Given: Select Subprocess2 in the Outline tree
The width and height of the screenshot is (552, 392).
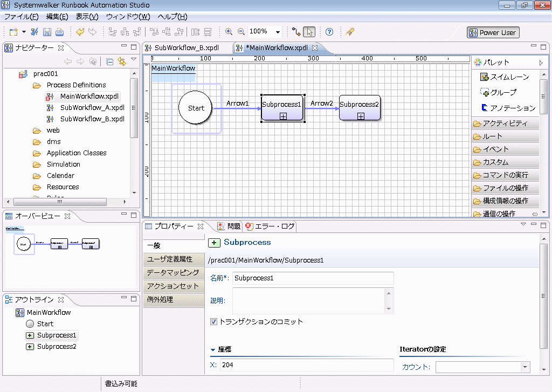Looking at the screenshot, I should (57, 347).
